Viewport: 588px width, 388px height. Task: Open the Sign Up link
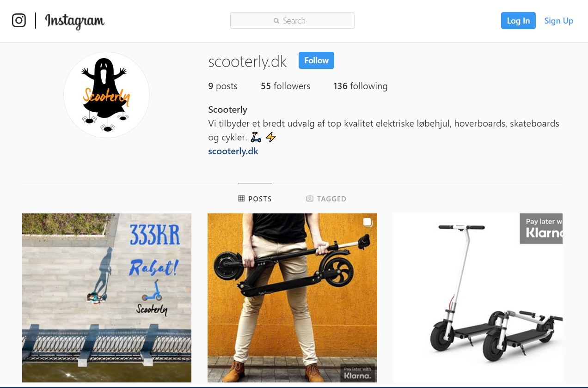pos(559,21)
